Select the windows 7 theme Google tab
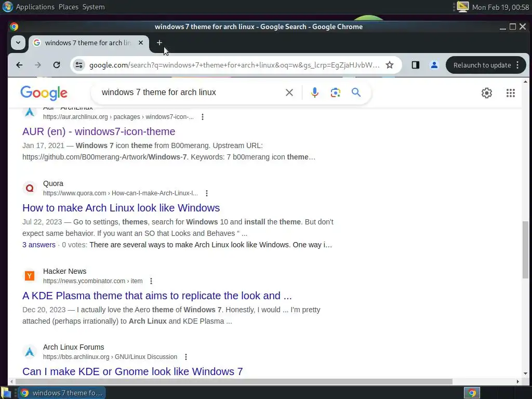The image size is (532, 399). pyautogui.click(x=87, y=43)
